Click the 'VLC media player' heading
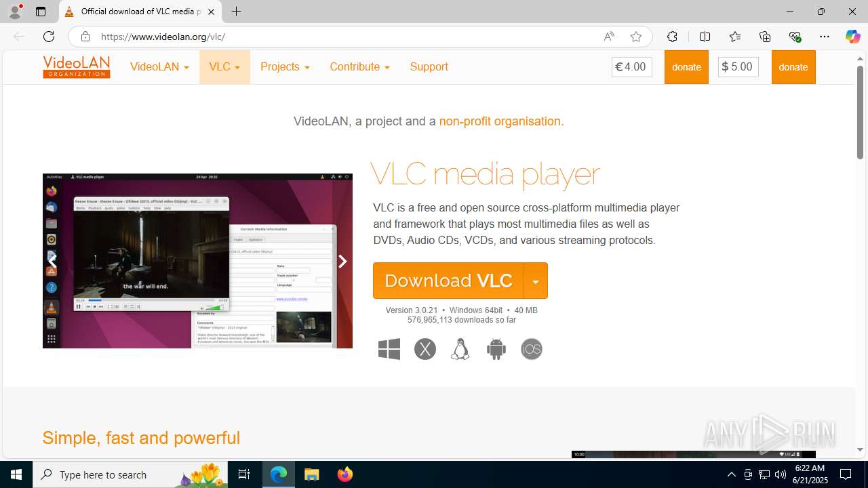The height and width of the screenshot is (488, 868). click(x=486, y=174)
